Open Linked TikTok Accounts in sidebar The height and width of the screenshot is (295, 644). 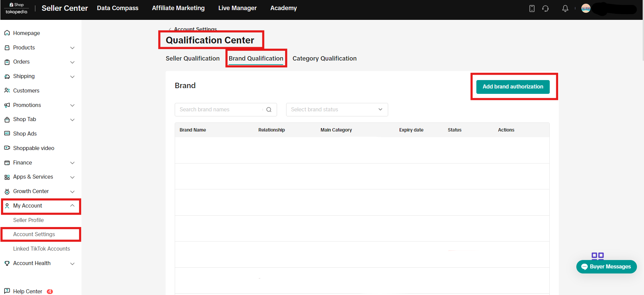pyautogui.click(x=41, y=249)
